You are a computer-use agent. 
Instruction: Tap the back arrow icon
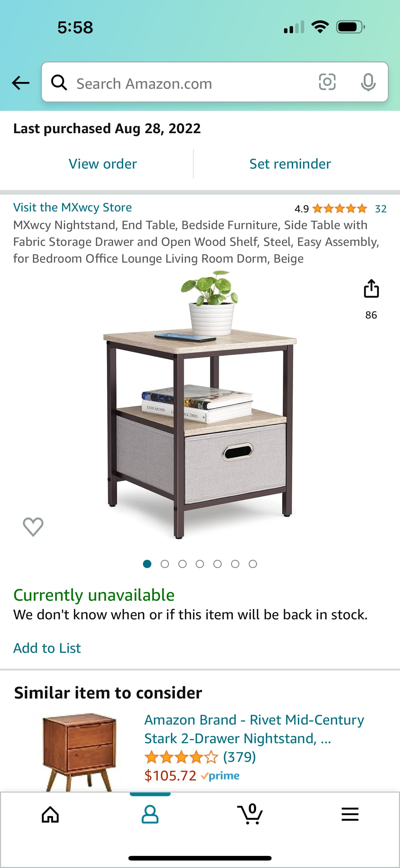click(20, 83)
